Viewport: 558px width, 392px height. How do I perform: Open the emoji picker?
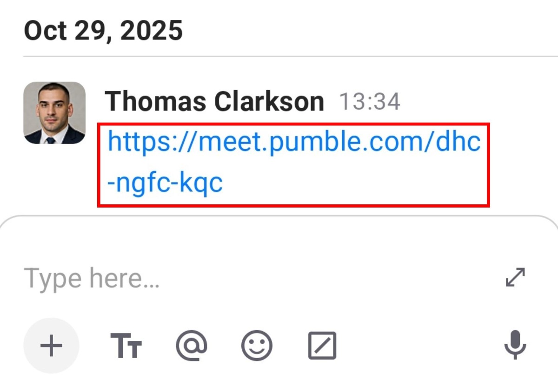click(257, 346)
